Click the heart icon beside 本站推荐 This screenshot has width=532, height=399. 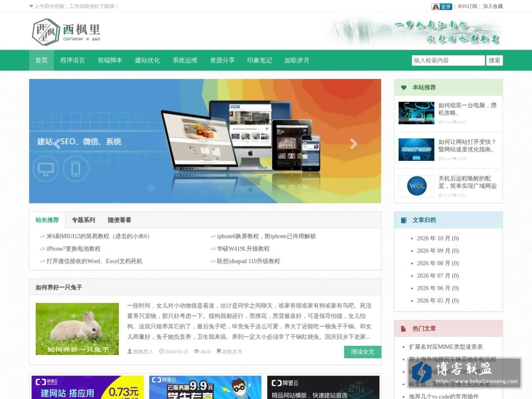point(404,87)
